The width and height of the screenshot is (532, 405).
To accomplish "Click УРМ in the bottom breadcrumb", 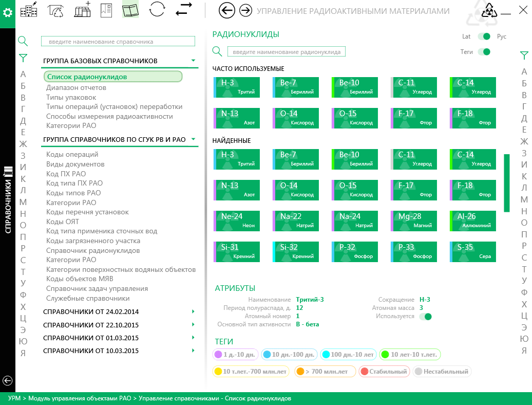I will [14, 398].
